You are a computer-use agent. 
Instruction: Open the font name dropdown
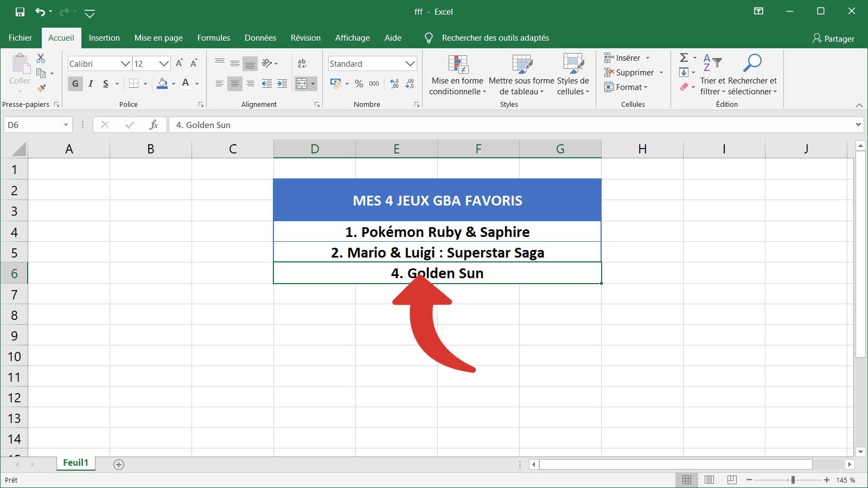click(x=125, y=63)
